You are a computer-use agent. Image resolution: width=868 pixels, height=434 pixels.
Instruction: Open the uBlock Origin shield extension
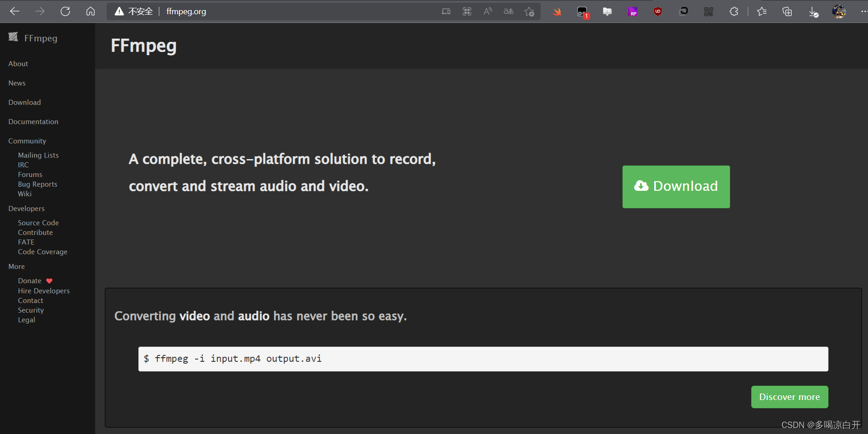tap(658, 11)
